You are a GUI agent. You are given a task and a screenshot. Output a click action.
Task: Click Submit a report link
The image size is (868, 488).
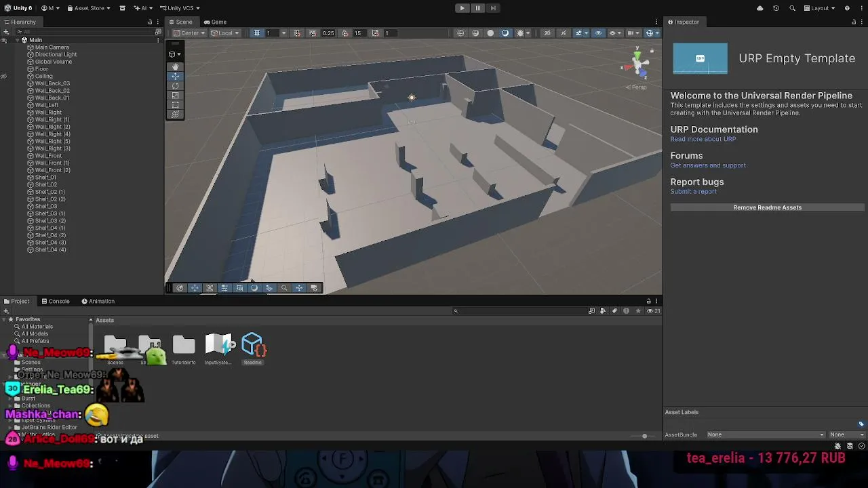click(x=693, y=192)
